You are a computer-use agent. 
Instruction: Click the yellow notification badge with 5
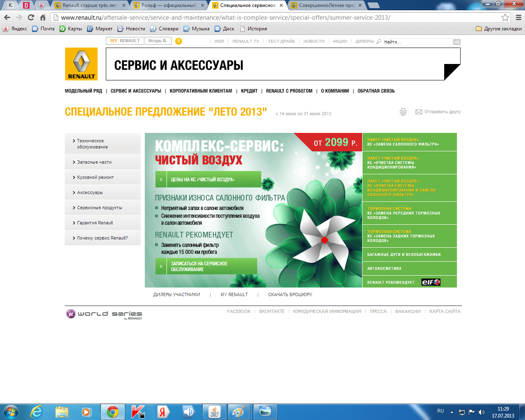tap(178, 41)
